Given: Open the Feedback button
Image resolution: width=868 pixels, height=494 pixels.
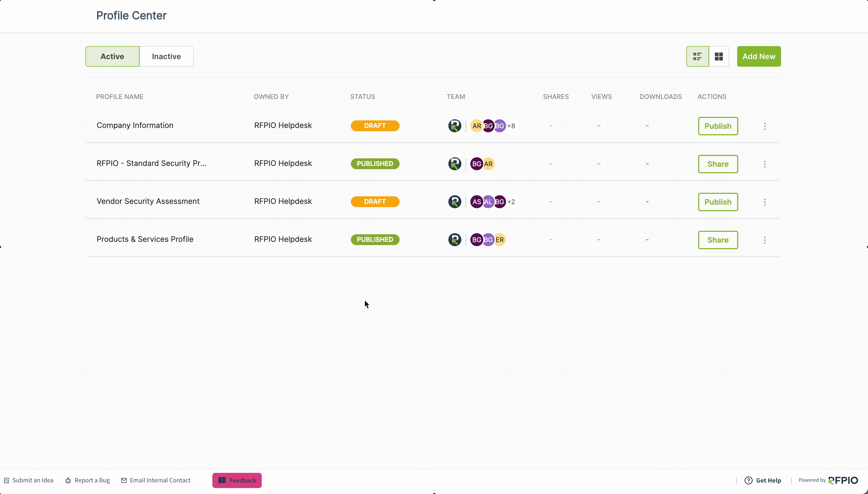Looking at the screenshot, I should (237, 480).
